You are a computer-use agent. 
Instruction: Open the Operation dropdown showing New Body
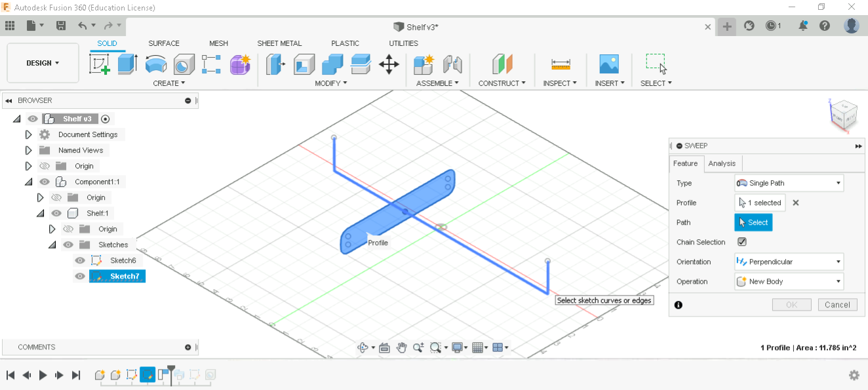click(789, 281)
